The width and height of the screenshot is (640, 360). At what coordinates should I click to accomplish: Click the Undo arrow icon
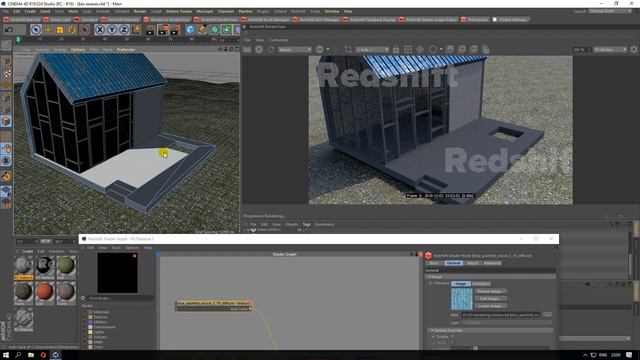(x=9, y=29)
